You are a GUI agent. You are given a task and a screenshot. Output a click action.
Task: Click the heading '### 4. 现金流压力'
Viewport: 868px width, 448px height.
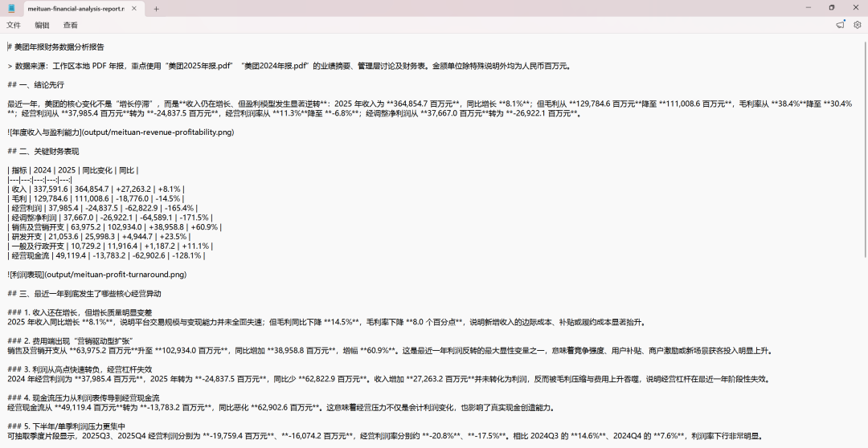click(x=84, y=397)
